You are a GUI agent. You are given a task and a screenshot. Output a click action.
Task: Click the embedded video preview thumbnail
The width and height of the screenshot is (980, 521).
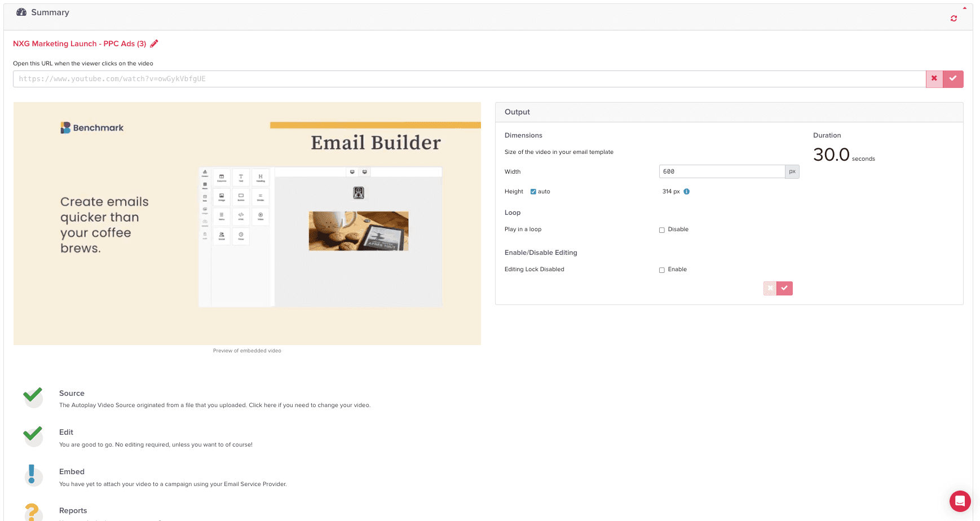click(x=247, y=223)
